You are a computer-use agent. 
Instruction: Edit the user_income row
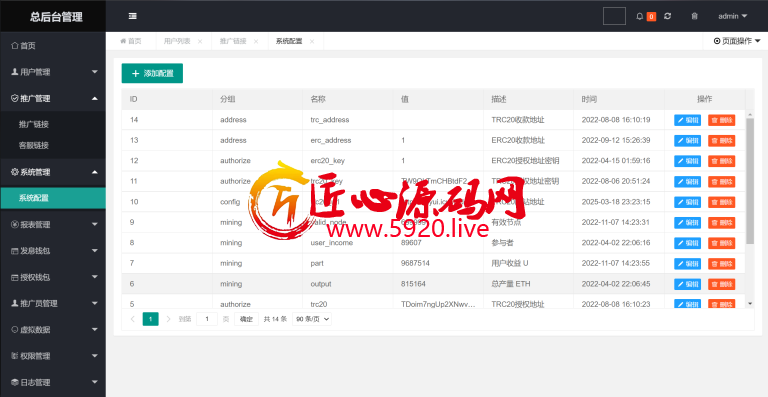pyautogui.click(x=687, y=243)
